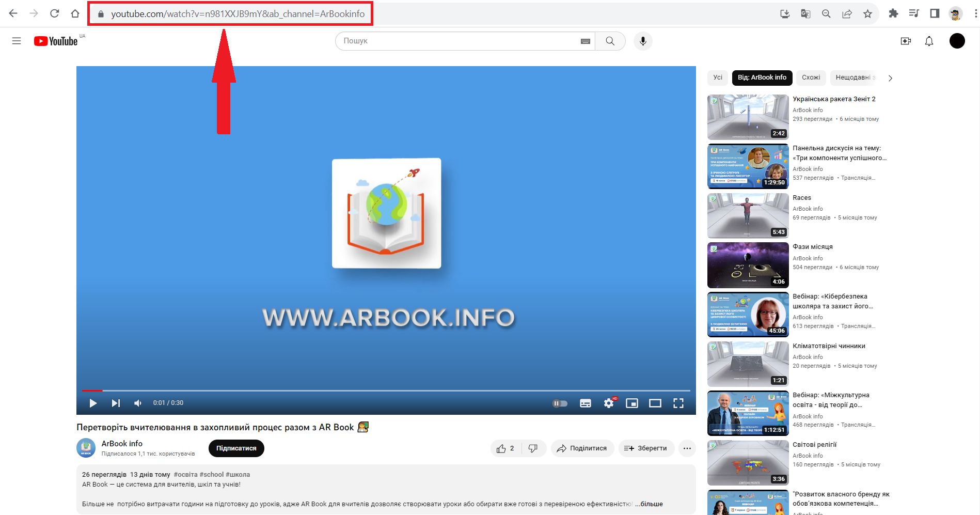Open the Races video thumbnail
This screenshot has height=515, width=980.
click(x=748, y=215)
